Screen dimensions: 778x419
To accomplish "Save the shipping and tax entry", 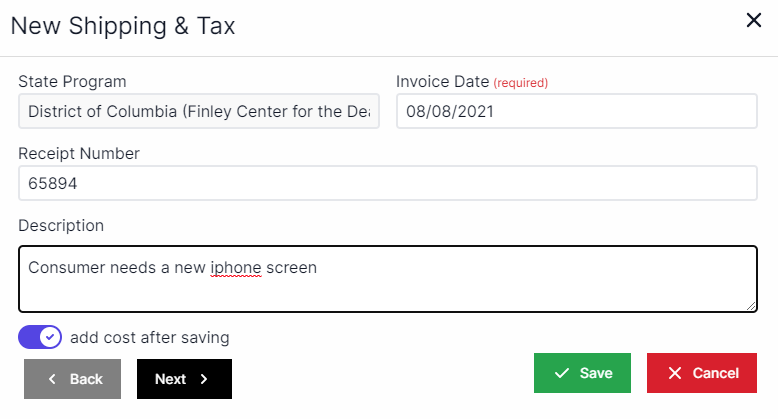I will (582, 373).
